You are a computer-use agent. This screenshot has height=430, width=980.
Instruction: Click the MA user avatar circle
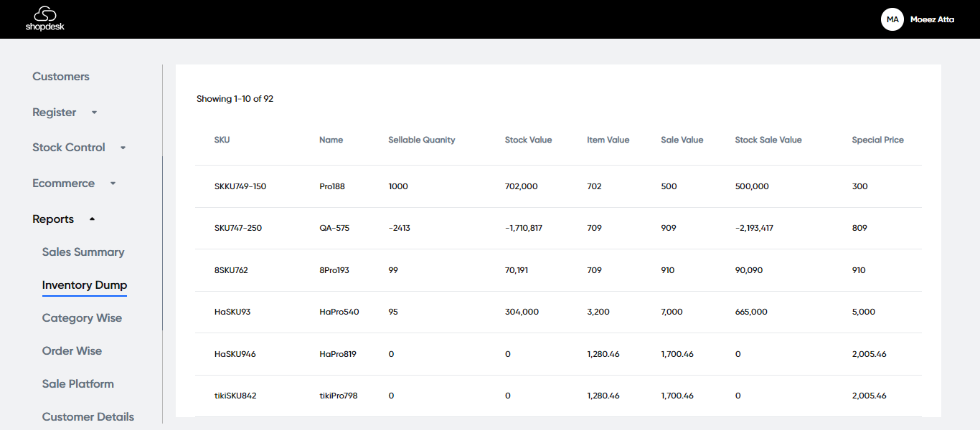coord(892,19)
